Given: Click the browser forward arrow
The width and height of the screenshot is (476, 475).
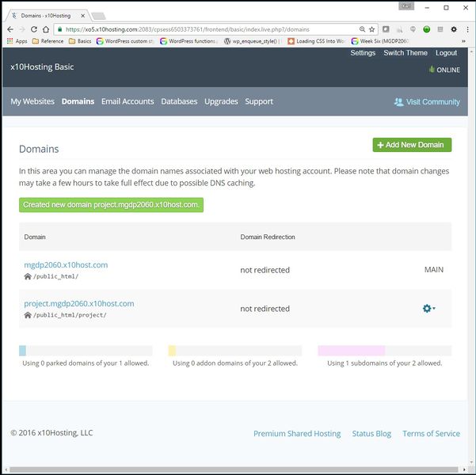Looking at the screenshot, I should (22, 29).
